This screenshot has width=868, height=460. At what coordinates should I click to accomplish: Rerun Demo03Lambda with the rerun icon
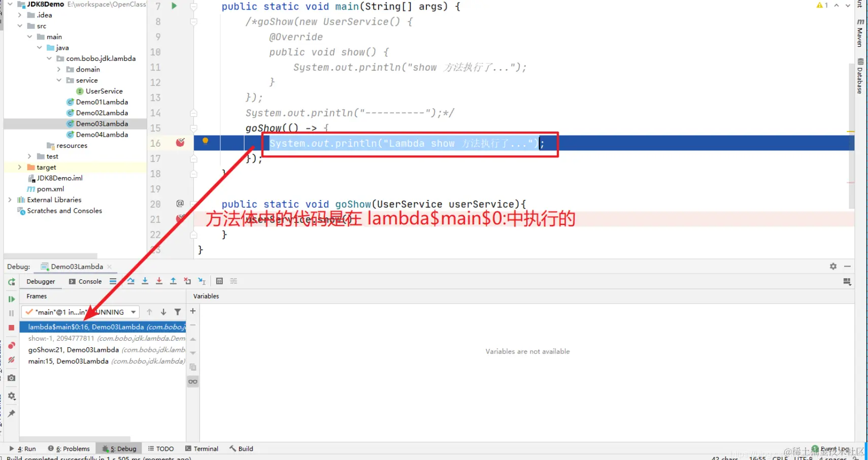[11, 282]
